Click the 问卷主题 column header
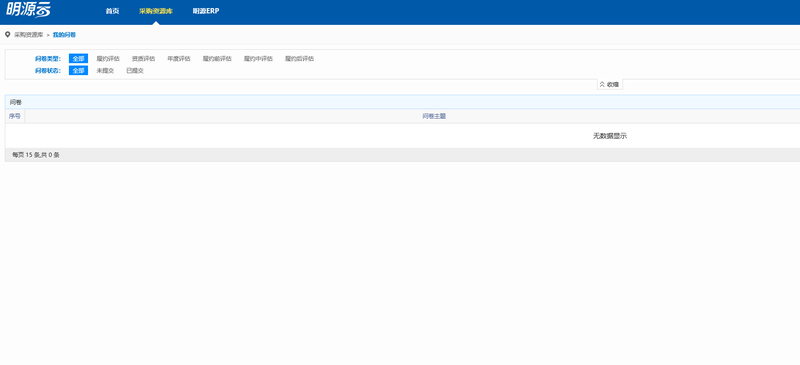Image resolution: width=800 pixels, height=365 pixels. (434, 116)
